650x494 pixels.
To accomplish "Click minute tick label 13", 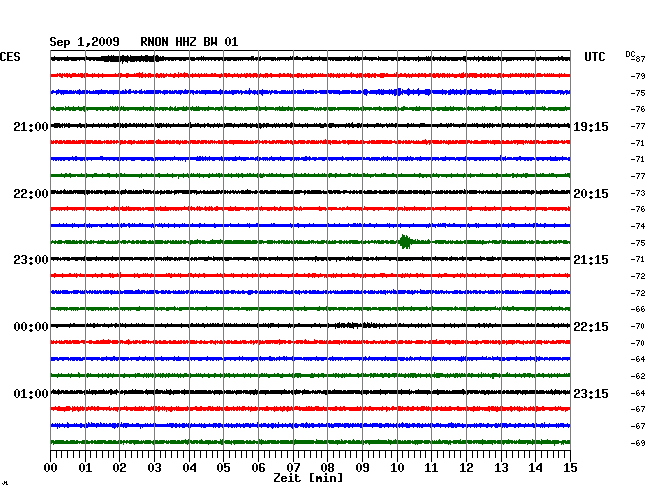I will (x=501, y=468).
